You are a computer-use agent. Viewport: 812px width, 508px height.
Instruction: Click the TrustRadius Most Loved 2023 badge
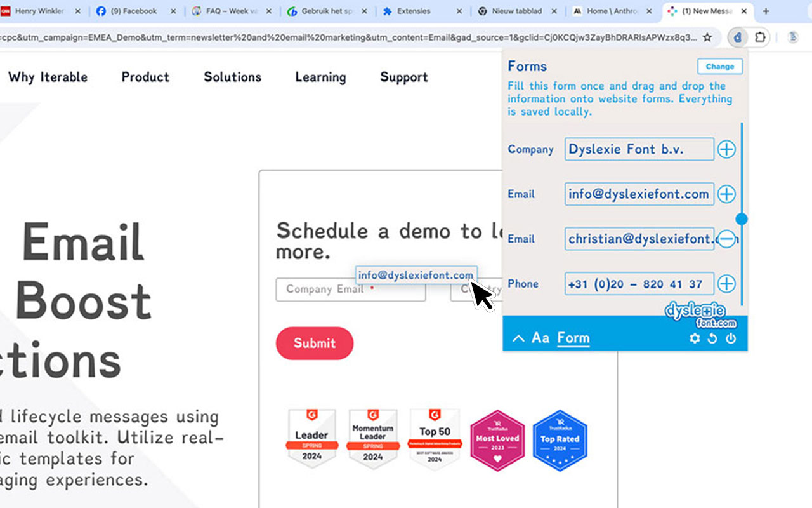(x=497, y=441)
